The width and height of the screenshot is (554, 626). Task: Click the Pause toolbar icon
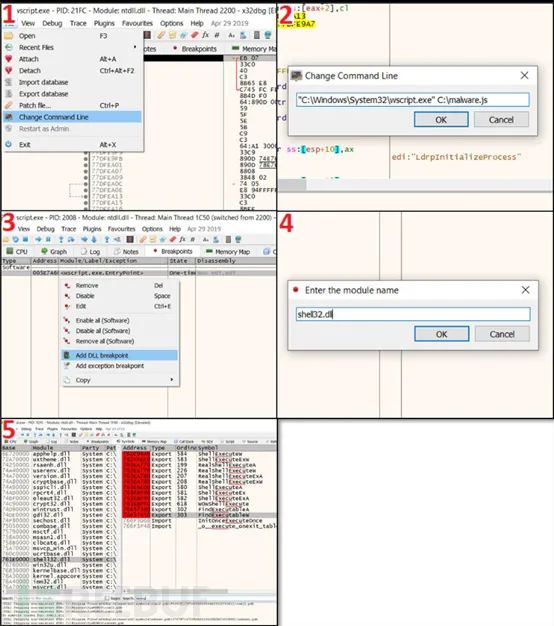48,240
